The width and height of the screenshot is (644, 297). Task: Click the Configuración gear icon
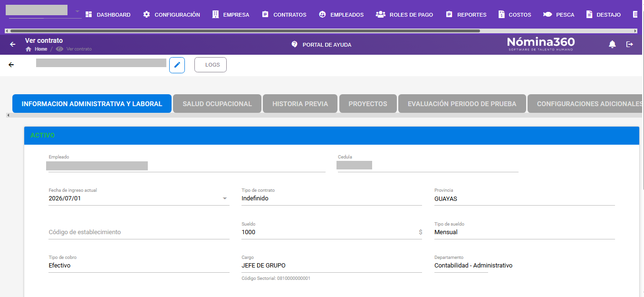coord(146,15)
